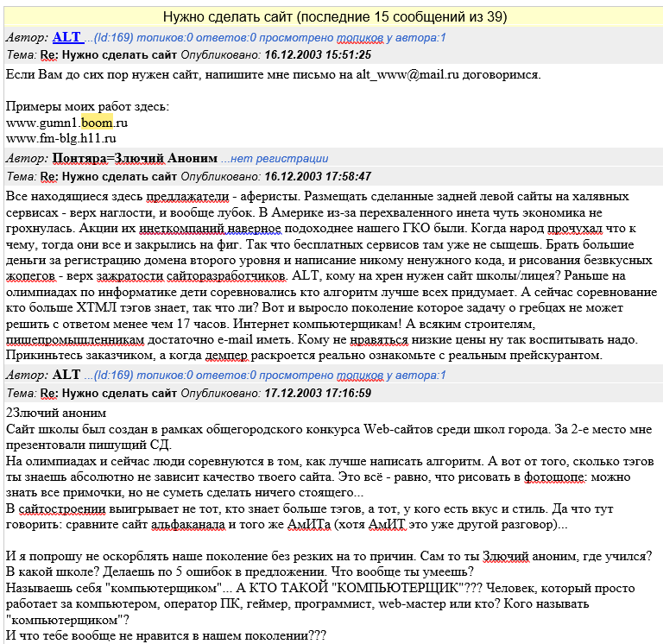This screenshot has width=663, height=644.
Task: Click the date 17.12.2003 17:16:59
Action: [317, 393]
